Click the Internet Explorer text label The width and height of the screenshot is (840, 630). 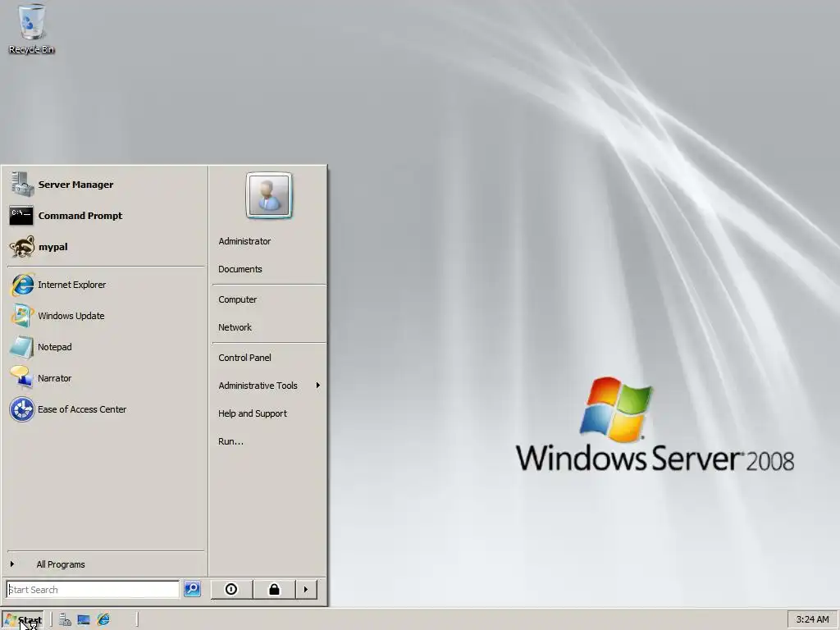(72, 285)
